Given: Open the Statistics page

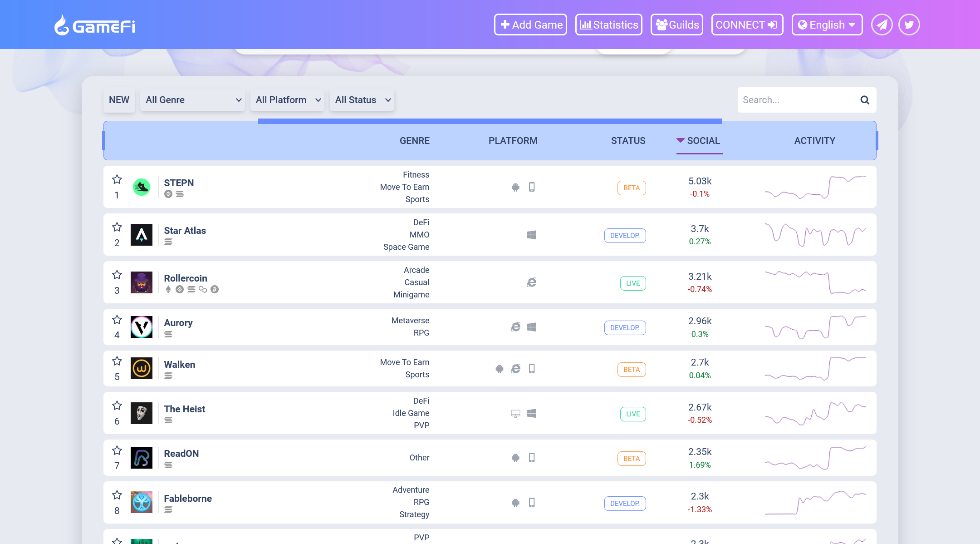Looking at the screenshot, I should [609, 25].
